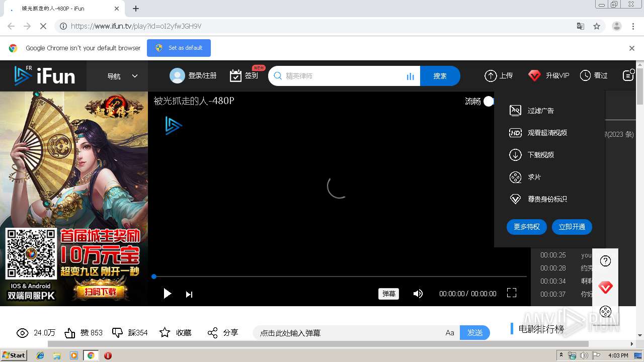Open Aa danmaku font settings

pos(450,333)
